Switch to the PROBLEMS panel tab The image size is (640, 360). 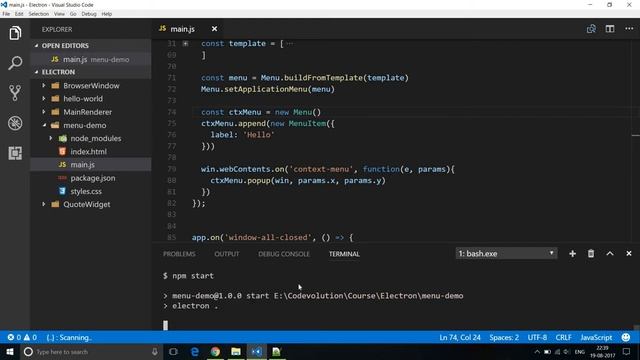click(179, 254)
